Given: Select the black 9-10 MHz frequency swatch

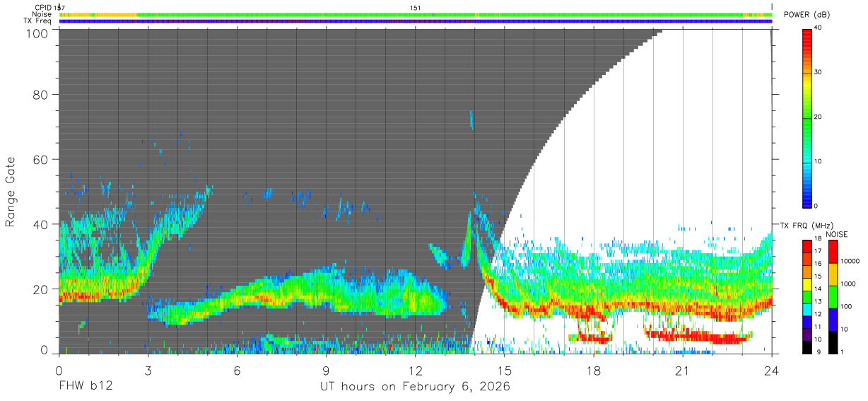Looking at the screenshot, I should click(807, 347).
